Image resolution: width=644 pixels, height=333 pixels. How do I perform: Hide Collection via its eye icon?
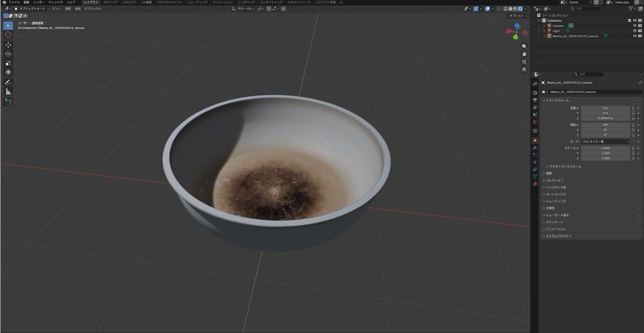click(635, 20)
